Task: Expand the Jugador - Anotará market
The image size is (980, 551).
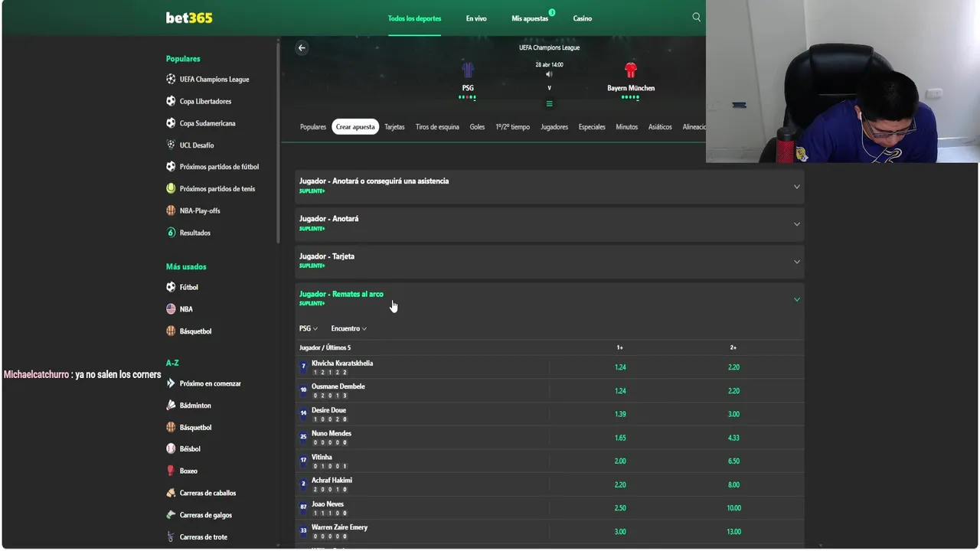Action: click(x=550, y=223)
